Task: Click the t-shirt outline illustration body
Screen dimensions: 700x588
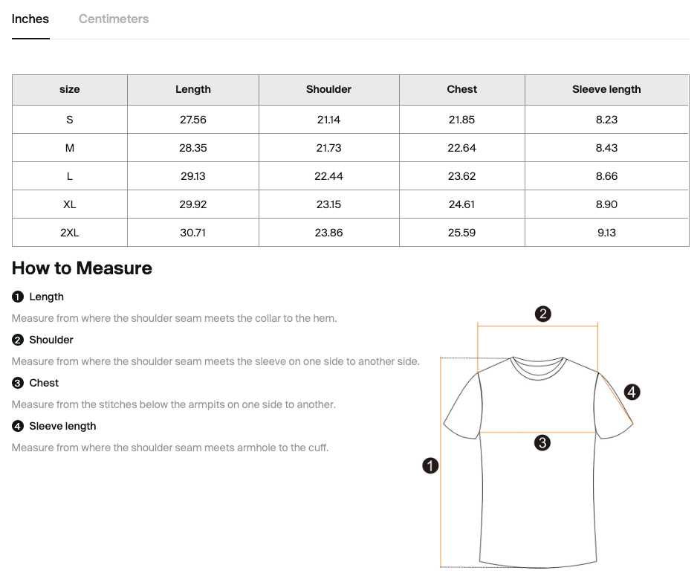Action: click(x=539, y=505)
